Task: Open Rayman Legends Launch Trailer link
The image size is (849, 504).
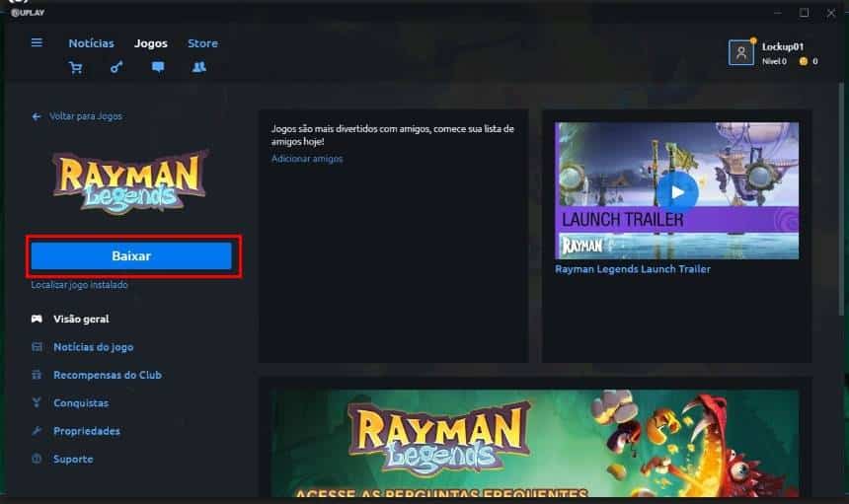Action: coord(633,269)
